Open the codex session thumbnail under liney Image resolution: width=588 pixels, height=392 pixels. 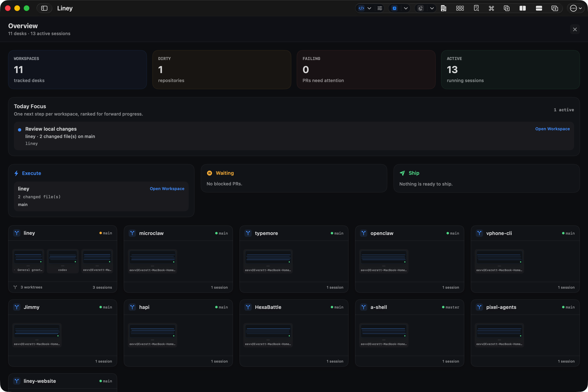point(62,261)
